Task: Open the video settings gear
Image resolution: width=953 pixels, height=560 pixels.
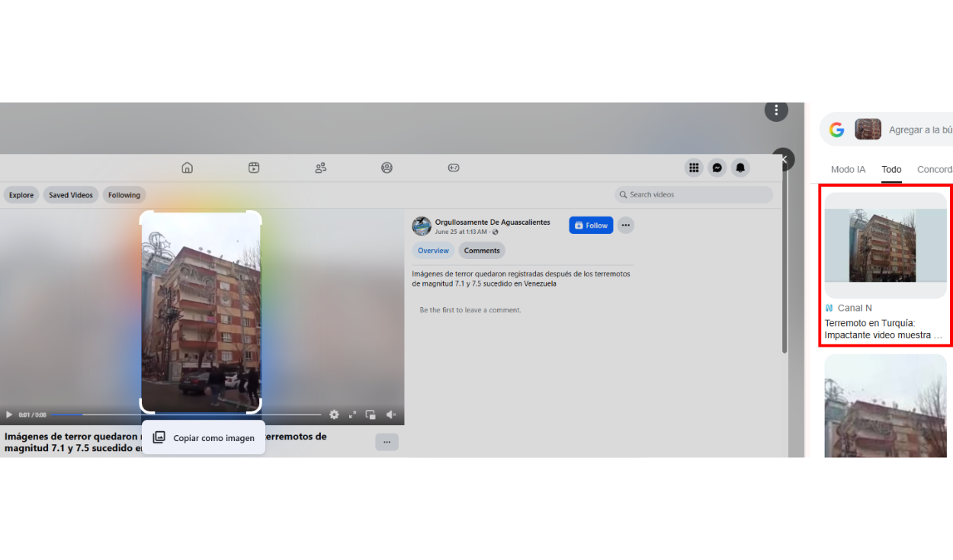Action: click(x=334, y=414)
